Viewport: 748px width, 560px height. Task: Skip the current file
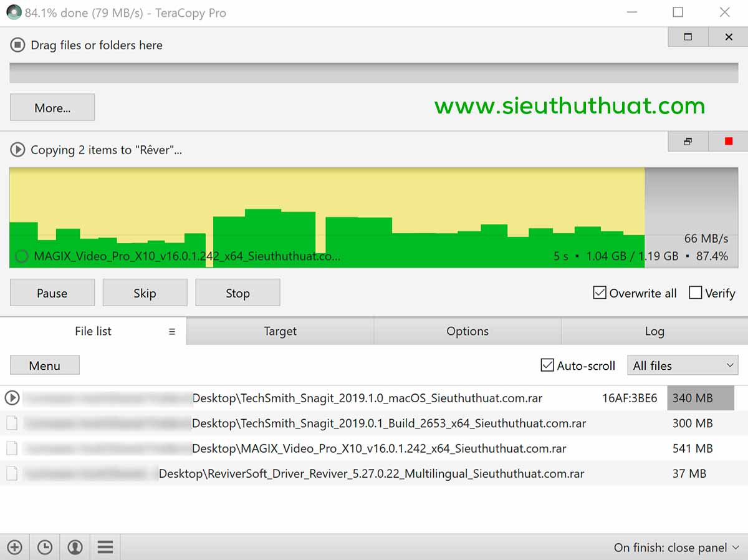click(x=145, y=292)
